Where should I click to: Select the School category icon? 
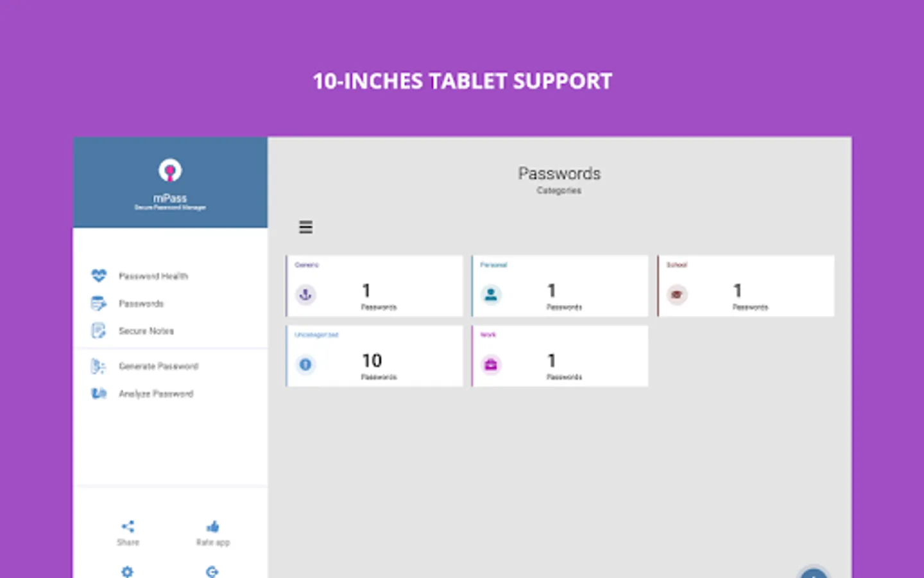click(676, 295)
